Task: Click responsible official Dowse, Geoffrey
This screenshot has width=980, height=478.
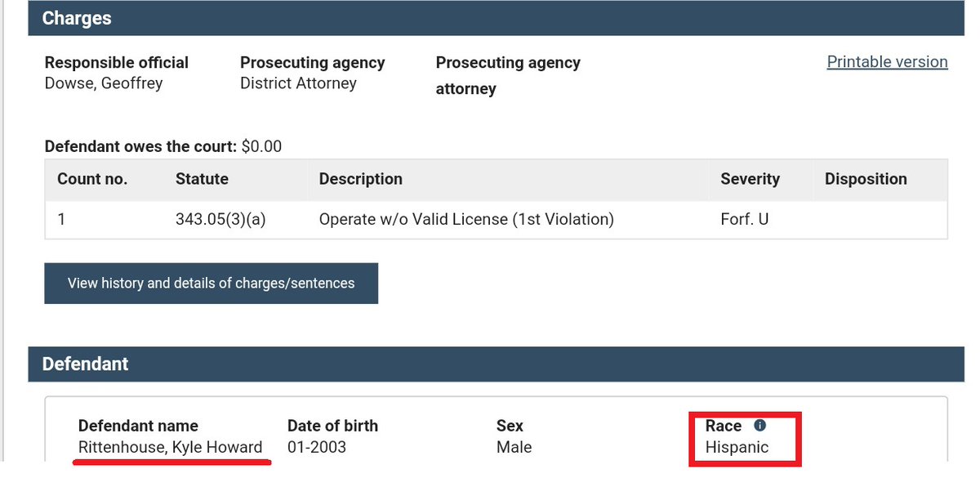Action: (x=104, y=83)
